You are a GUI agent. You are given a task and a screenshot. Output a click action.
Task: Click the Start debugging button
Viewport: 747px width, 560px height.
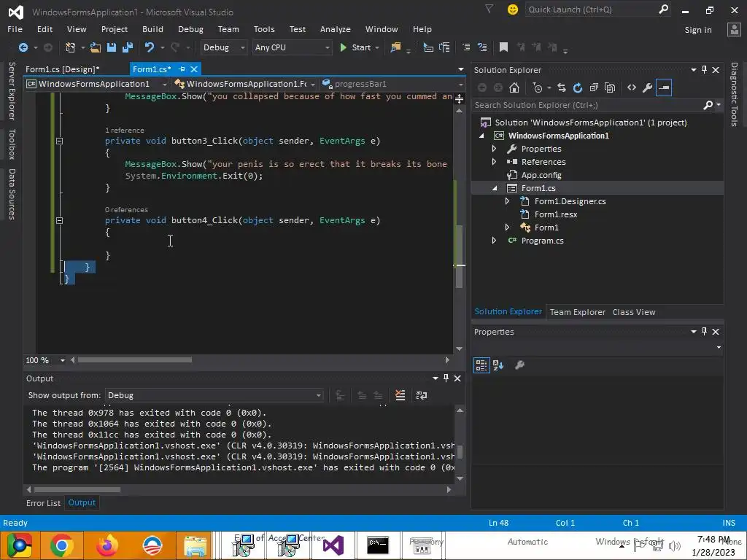360,47
